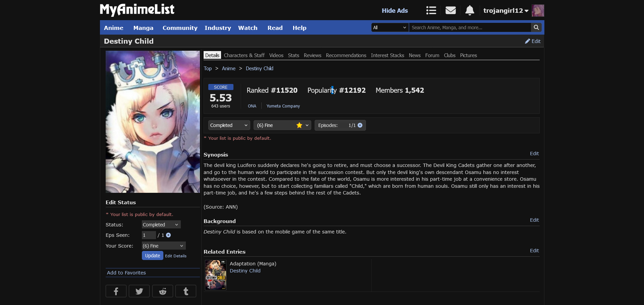This screenshot has width=644, height=305.
Task: Follow the Destiny Child breadcrumb link
Action: (260, 68)
